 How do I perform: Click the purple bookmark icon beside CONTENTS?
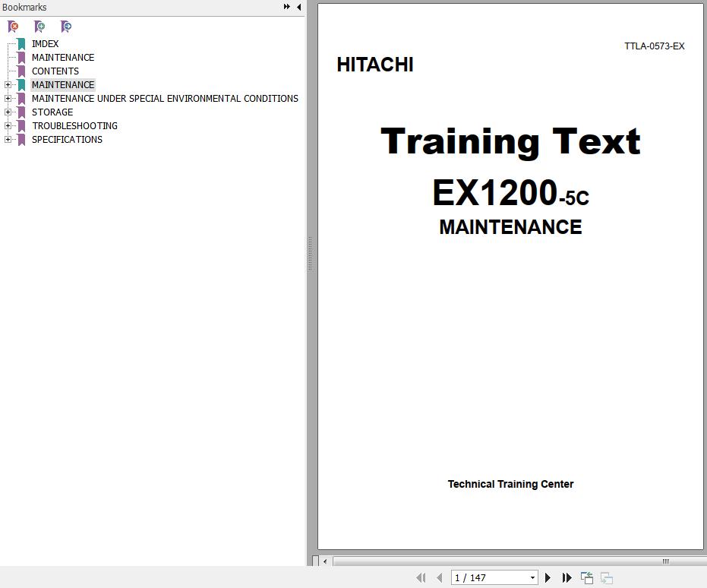[x=21, y=71]
